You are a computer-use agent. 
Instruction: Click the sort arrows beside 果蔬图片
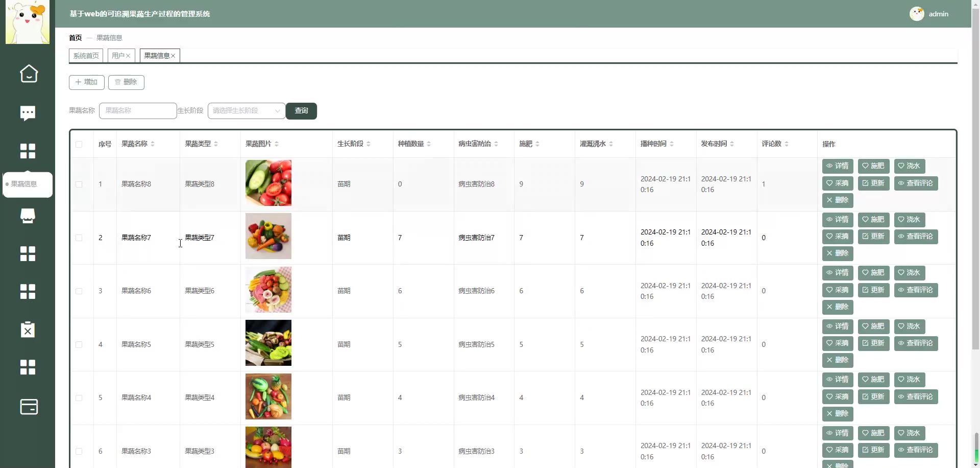(277, 144)
